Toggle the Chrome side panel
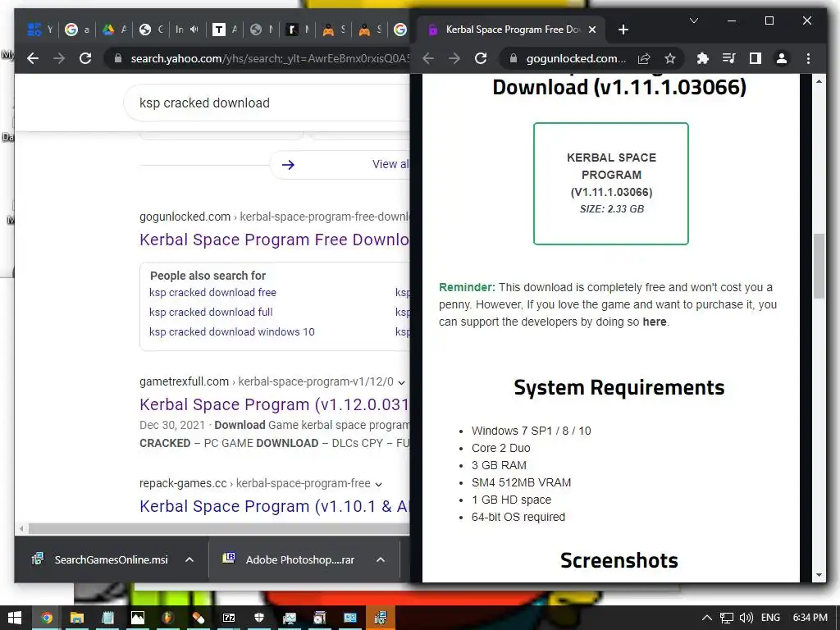The width and height of the screenshot is (840, 630). [756, 58]
